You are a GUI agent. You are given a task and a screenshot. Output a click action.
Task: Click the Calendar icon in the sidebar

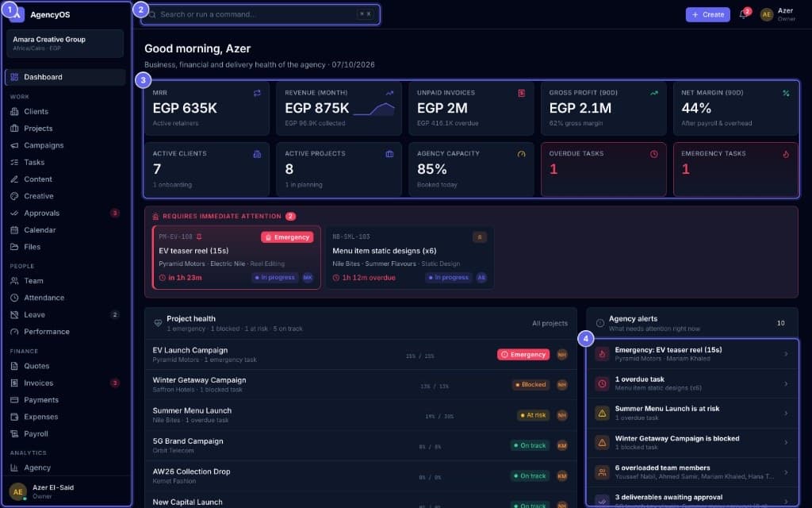coord(14,230)
